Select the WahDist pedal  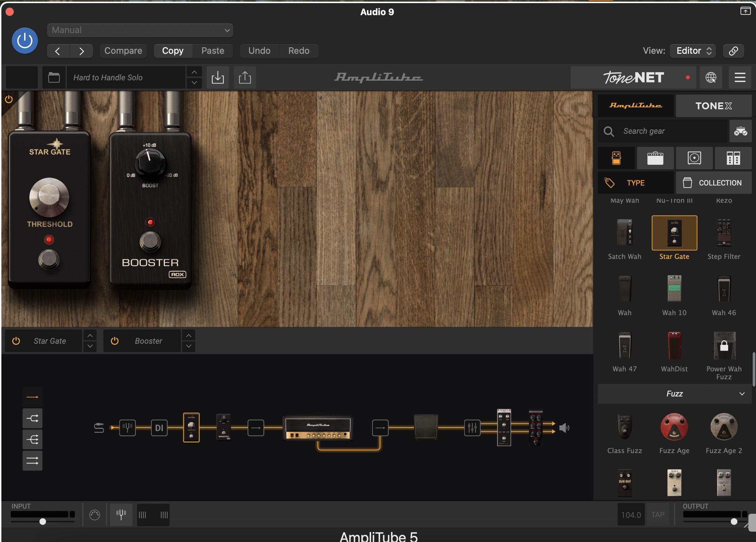click(x=674, y=345)
